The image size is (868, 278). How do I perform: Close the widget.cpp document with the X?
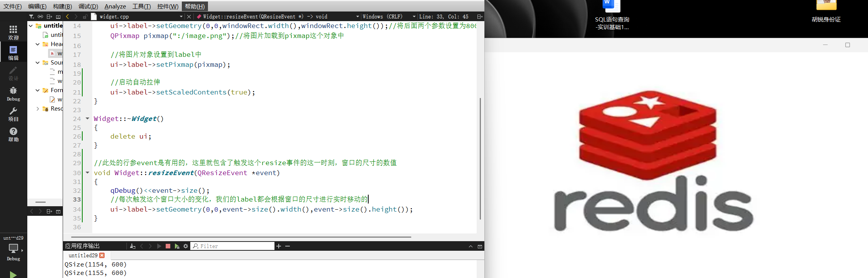click(189, 17)
